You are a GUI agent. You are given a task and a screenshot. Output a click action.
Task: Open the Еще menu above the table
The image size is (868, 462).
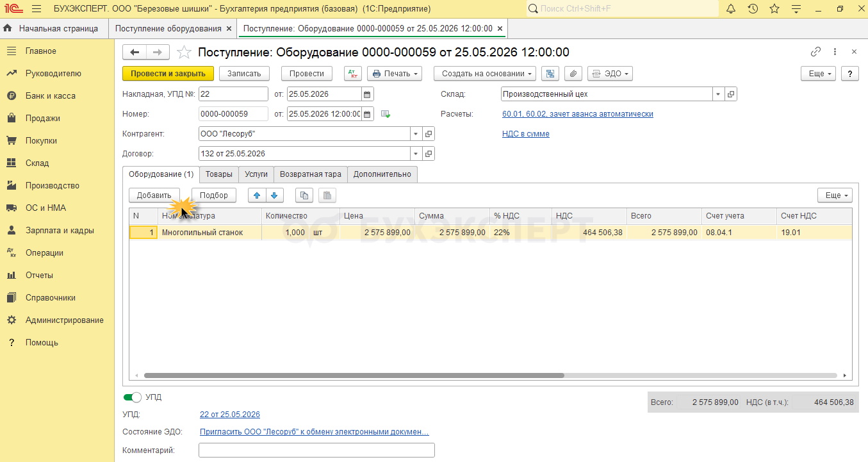click(835, 195)
